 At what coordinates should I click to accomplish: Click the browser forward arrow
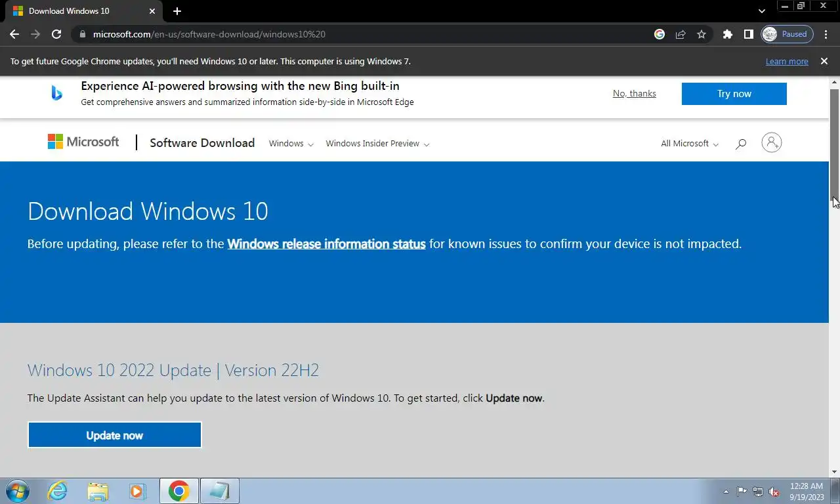35,34
